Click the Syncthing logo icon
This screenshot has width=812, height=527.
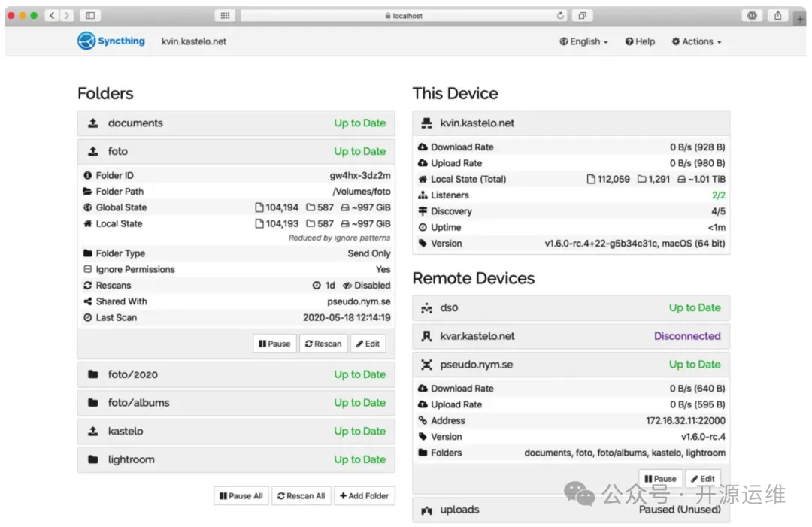[86, 41]
